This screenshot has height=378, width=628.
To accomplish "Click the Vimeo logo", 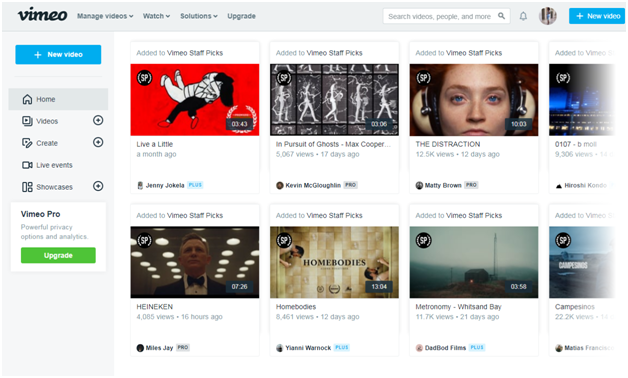I will click(42, 15).
